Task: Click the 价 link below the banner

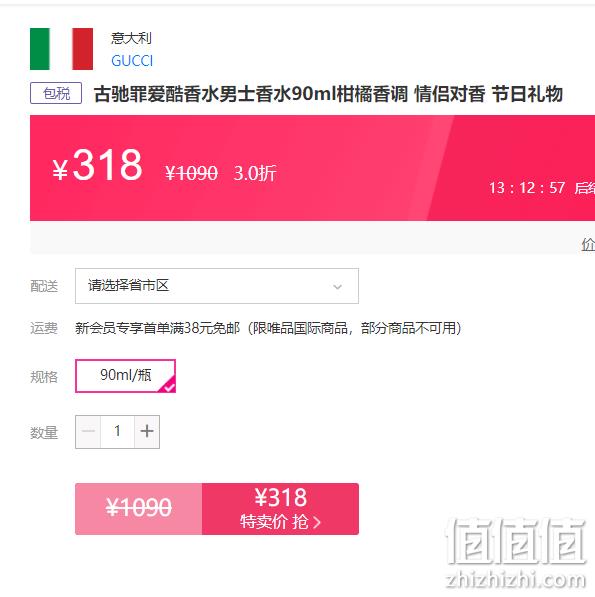Action: 588,244
